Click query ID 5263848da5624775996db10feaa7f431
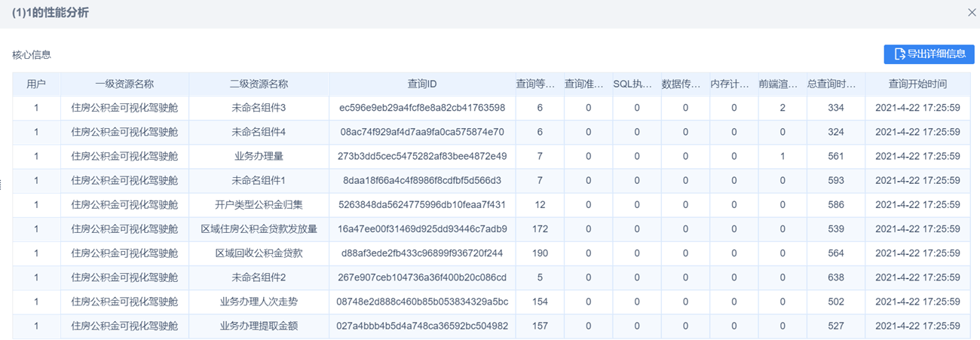 pyautogui.click(x=422, y=205)
